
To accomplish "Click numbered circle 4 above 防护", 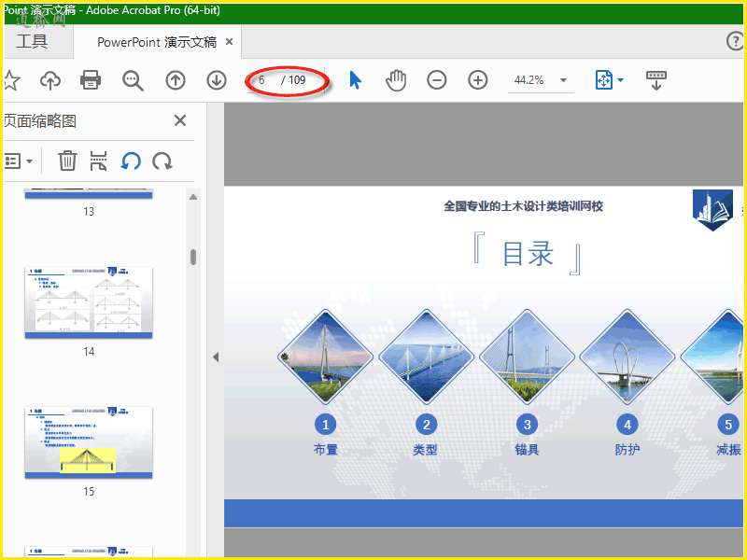I will coord(627,425).
